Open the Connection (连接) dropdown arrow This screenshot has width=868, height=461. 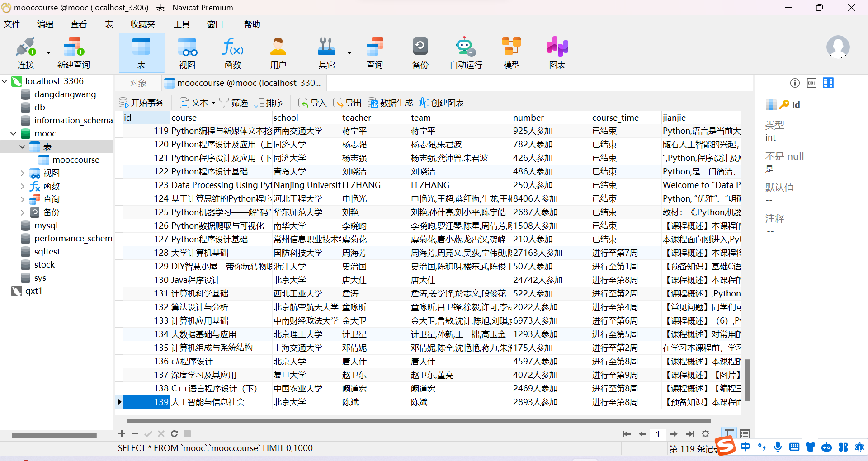(x=48, y=53)
